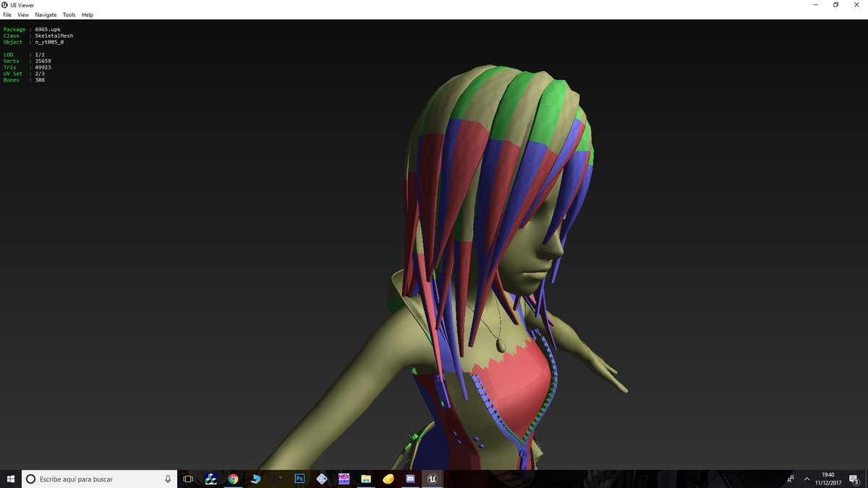Launch Google Chrome from the taskbar

coord(233,479)
